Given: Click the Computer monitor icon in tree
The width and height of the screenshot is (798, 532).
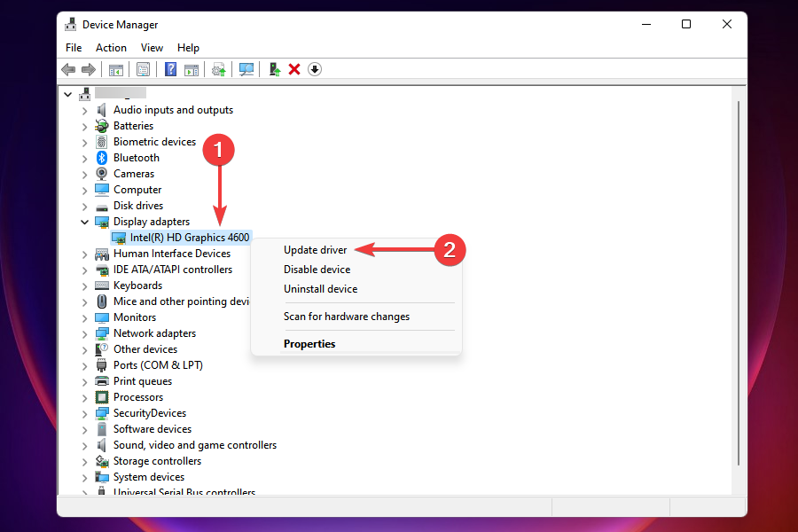Looking at the screenshot, I should (102, 190).
